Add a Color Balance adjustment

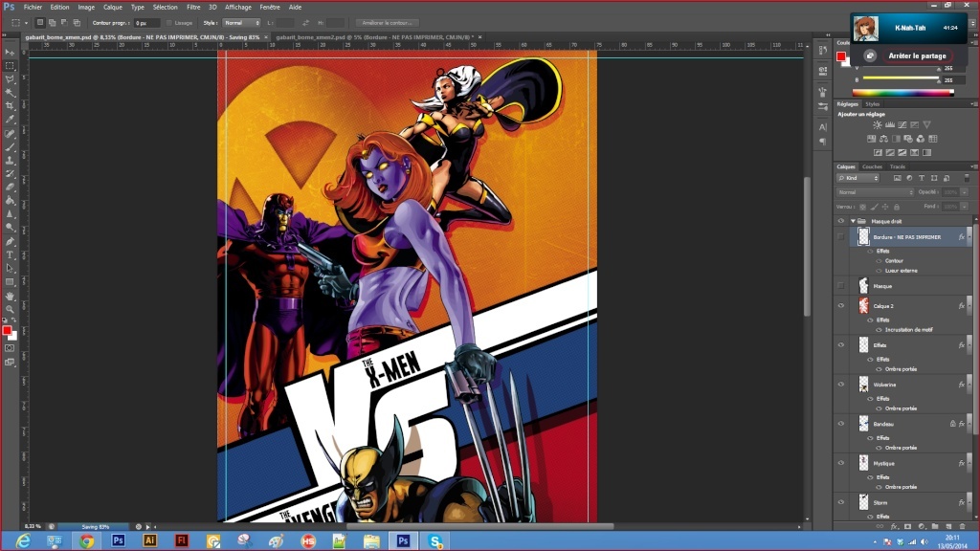pos(883,139)
